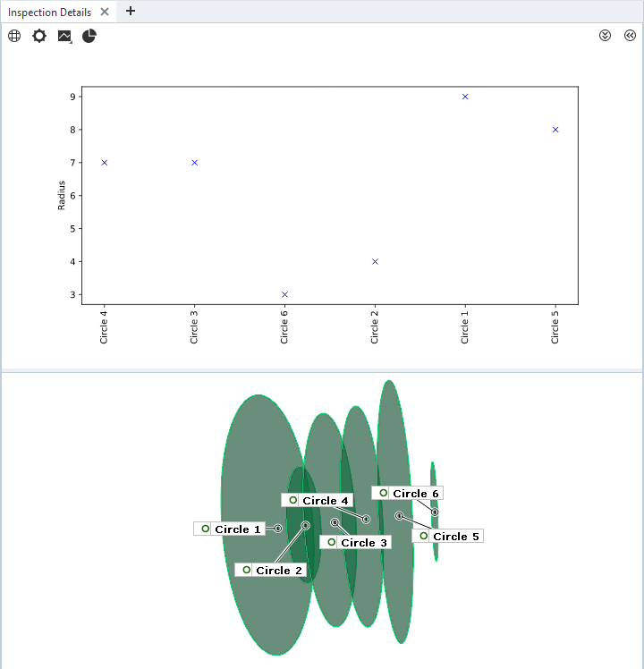Viewport: 644px width, 669px height.
Task: Click the double down chevron icon
Action: coord(605,36)
